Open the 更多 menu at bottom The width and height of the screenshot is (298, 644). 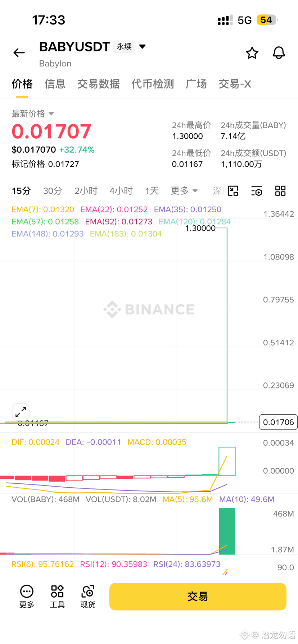click(27, 597)
